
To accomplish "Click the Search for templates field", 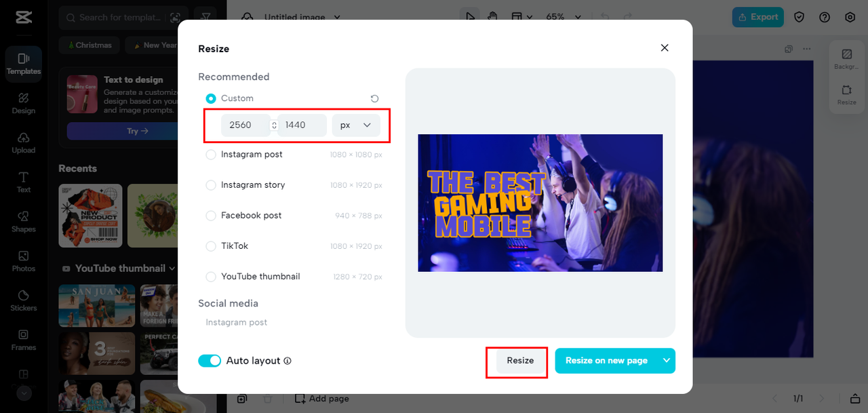I will tap(121, 18).
